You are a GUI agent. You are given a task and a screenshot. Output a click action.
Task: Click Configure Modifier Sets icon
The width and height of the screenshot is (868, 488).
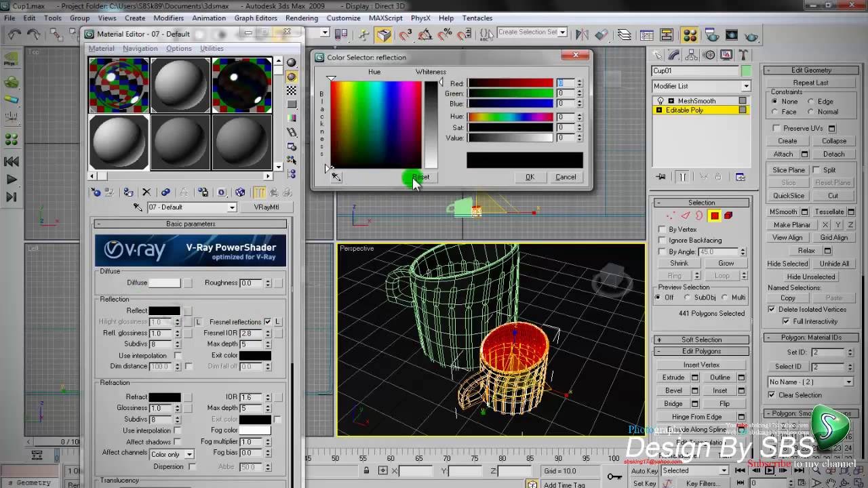click(x=740, y=177)
